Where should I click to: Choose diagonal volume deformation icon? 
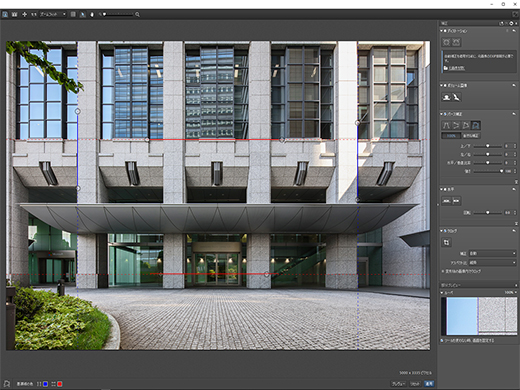[456, 97]
